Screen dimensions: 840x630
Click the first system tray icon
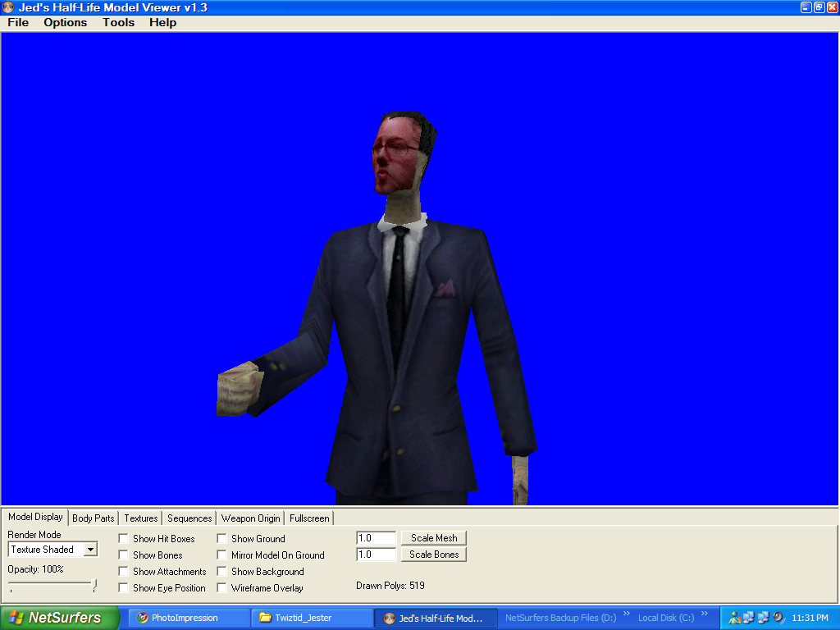tap(734, 618)
